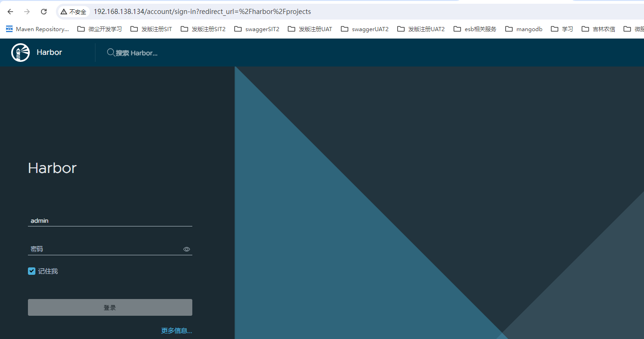Open the 学习 bookmark folder
Screen dimensions: 644x339
(562, 29)
